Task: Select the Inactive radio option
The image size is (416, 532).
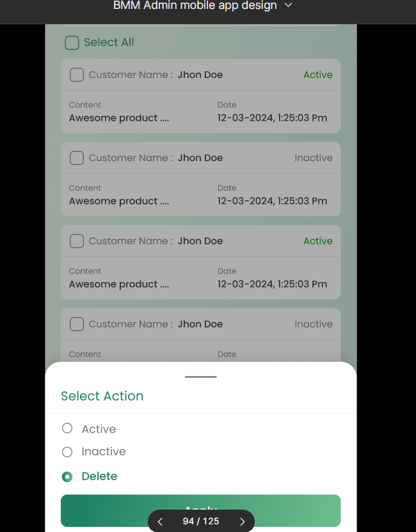Action: click(67, 452)
